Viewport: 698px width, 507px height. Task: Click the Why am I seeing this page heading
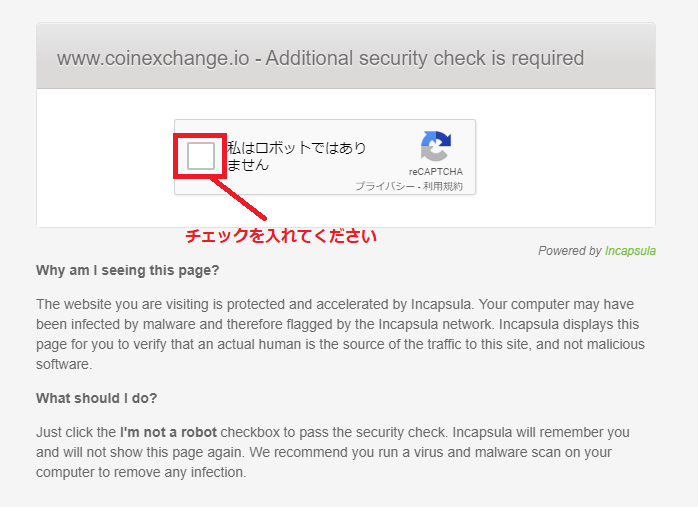[128, 270]
